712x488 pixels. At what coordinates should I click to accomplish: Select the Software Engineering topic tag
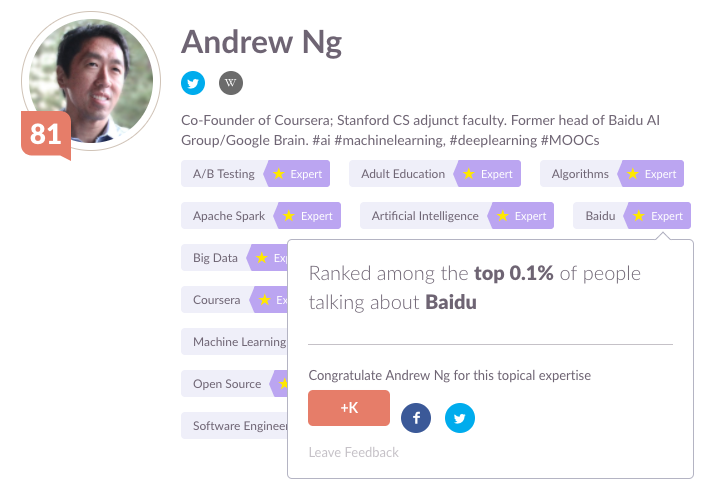click(x=240, y=426)
